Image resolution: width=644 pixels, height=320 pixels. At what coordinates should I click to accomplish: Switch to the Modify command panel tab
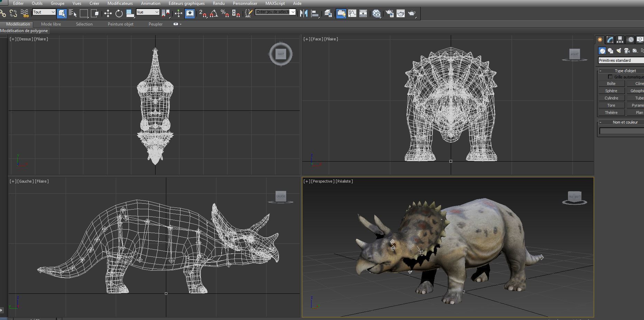pyautogui.click(x=610, y=40)
